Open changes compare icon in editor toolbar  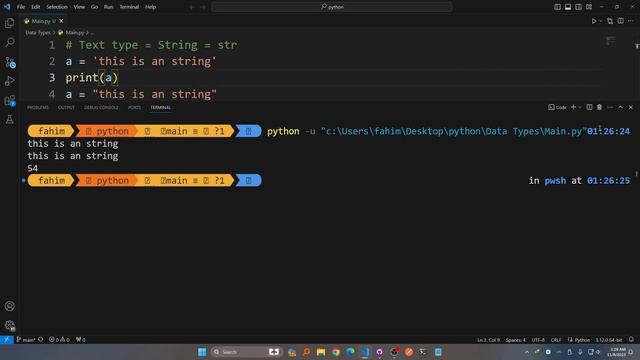tap(610, 21)
